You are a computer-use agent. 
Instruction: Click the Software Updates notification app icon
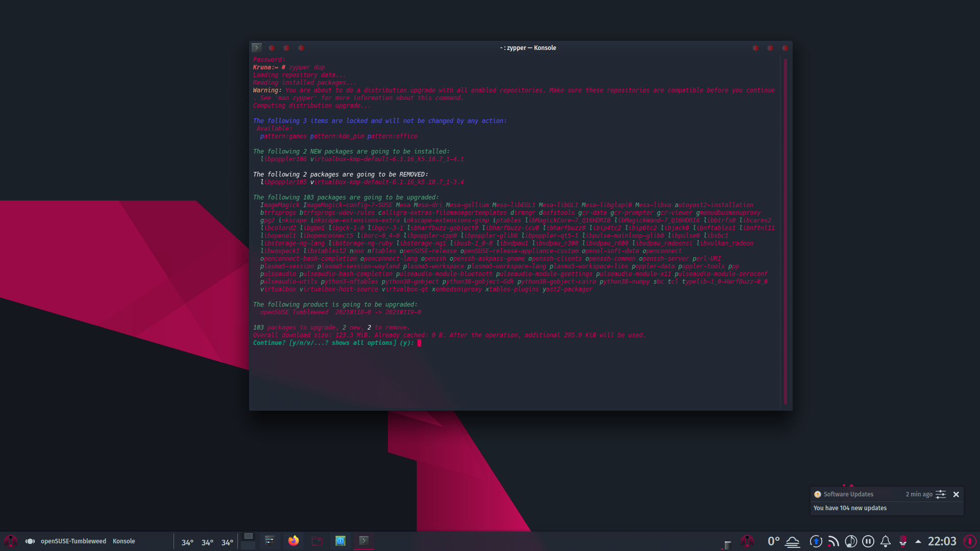[x=817, y=494]
